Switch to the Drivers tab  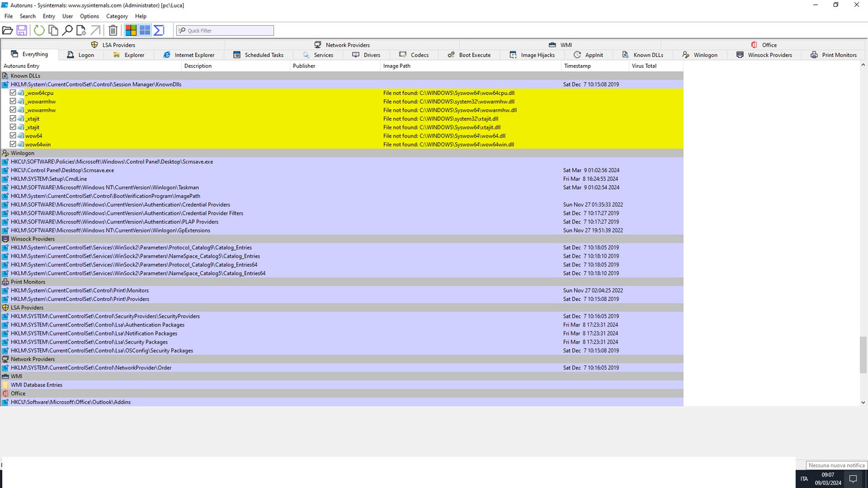click(366, 55)
